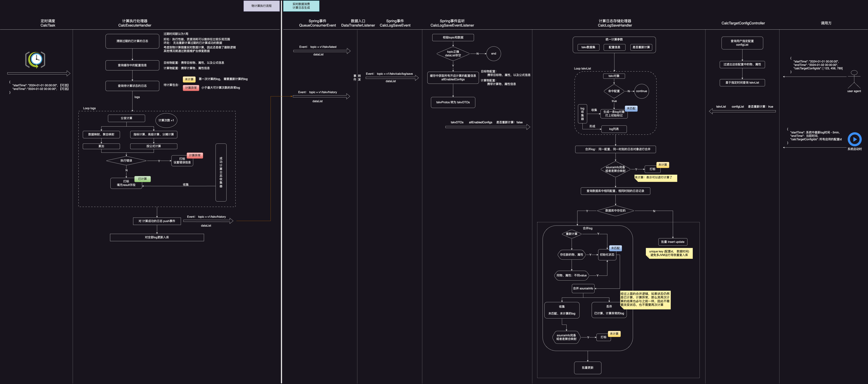The image size is (868, 384).
Task: Click the 查询用户指定配置 configList box
Action: tap(742, 43)
